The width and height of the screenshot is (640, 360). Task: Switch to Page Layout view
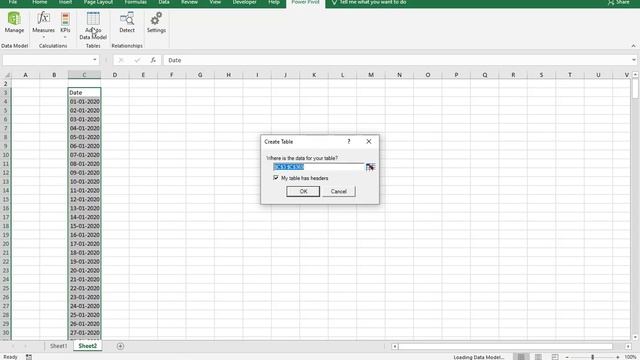coord(538,357)
